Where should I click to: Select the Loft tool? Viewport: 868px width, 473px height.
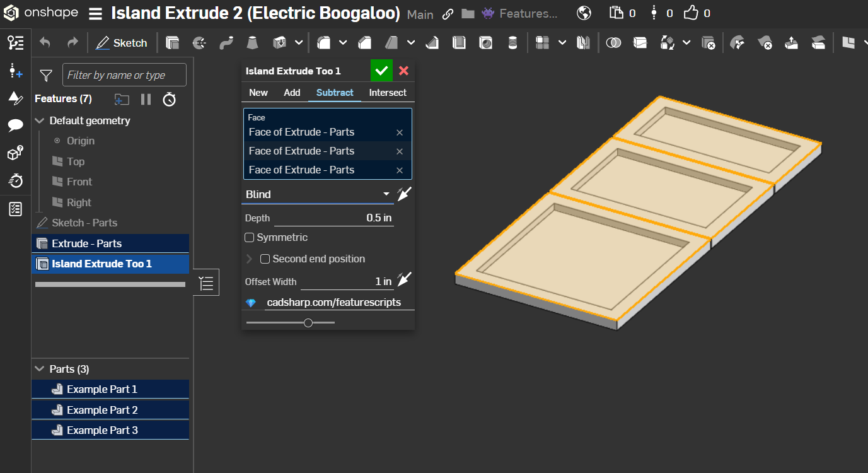(252, 43)
